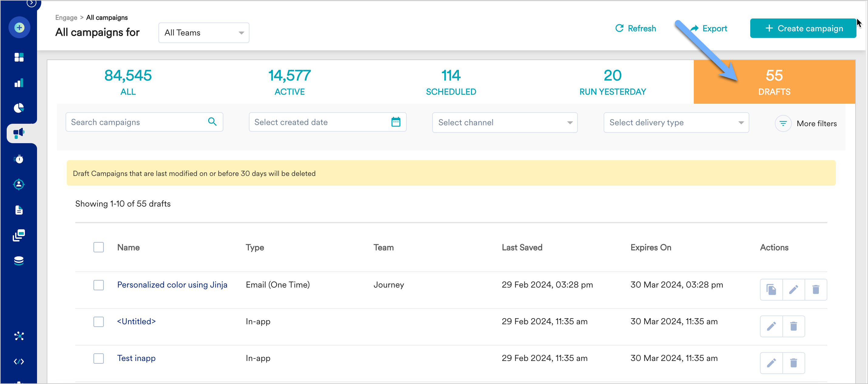868x384 pixels.
Task: Open the dashboard grid icon in sidebar
Action: pos(19,57)
